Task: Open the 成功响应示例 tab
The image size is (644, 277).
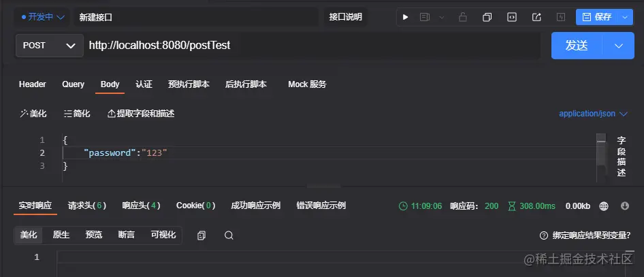Action: point(255,206)
